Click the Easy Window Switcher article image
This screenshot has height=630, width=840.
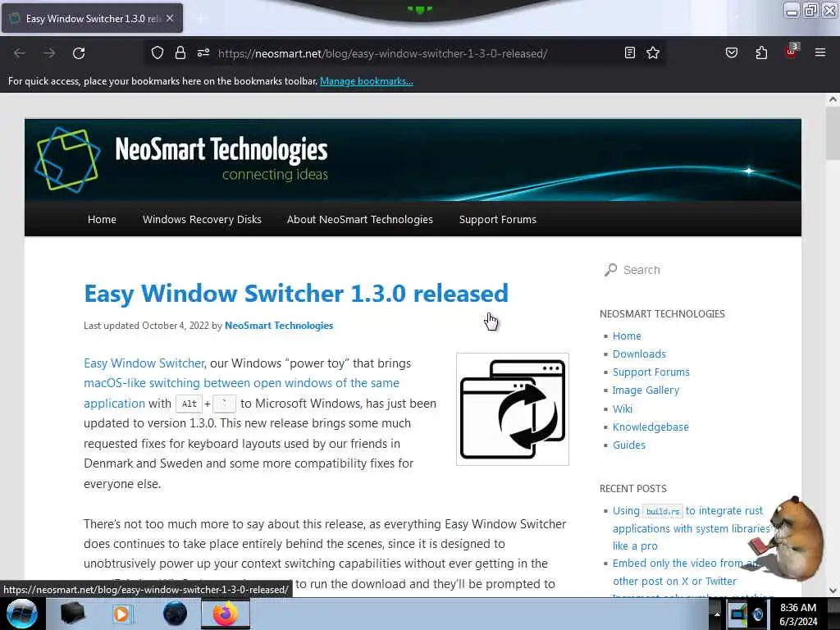click(513, 409)
